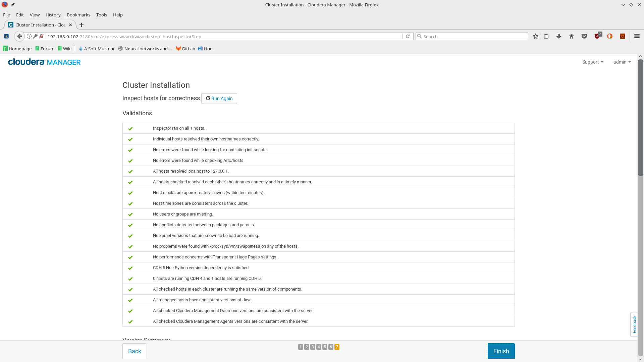Open the GitLab bookmark
644x362 pixels.
click(185, 49)
